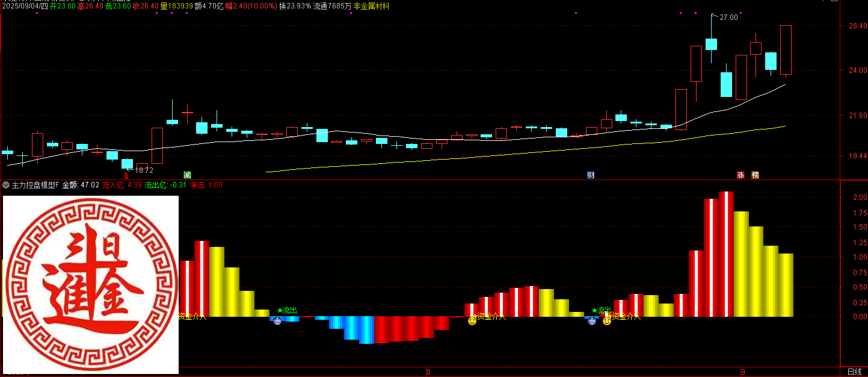
Task: Click the 27.00 high price label
Action: click(x=728, y=17)
